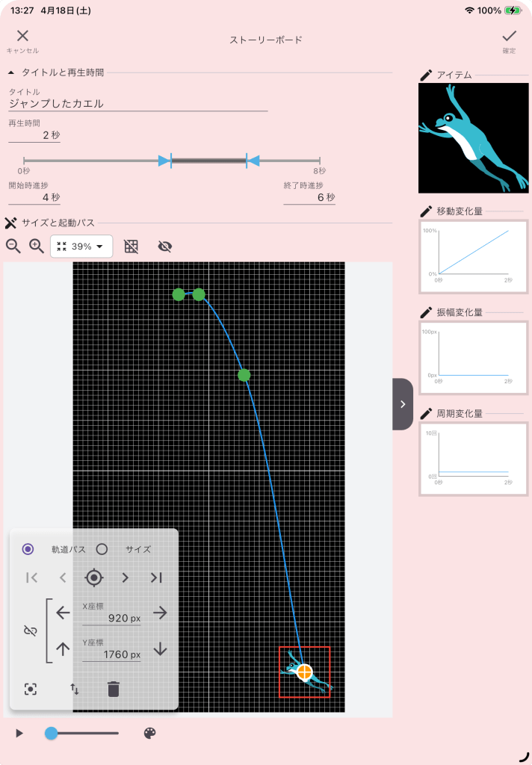
Task: Click the playback position slider handle
Action: pyautogui.click(x=51, y=734)
